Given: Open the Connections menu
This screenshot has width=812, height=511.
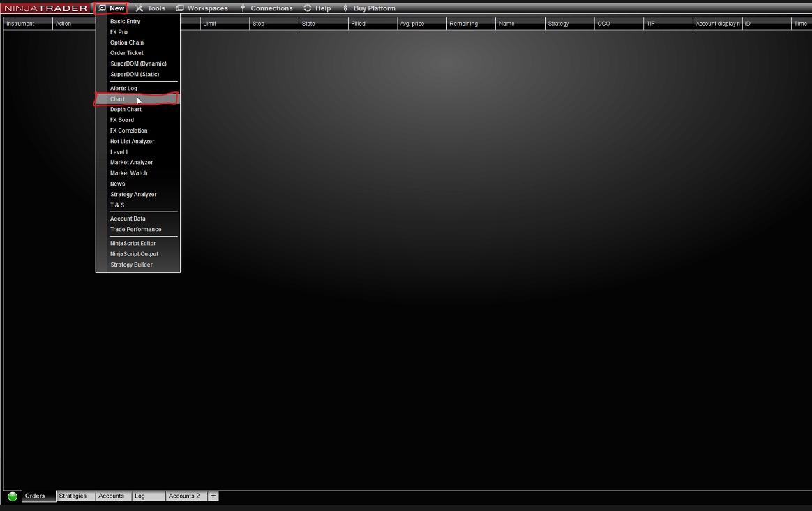Looking at the screenshot, I should click(266, 8).
